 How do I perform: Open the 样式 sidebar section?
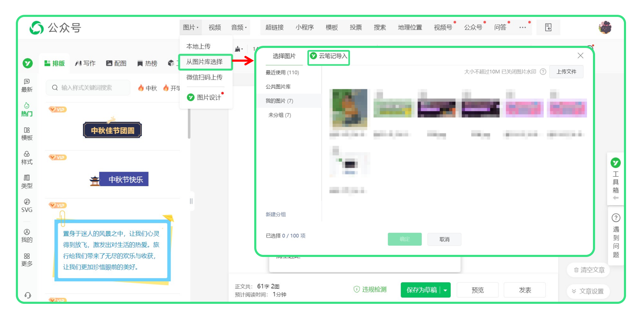[27, 158]
